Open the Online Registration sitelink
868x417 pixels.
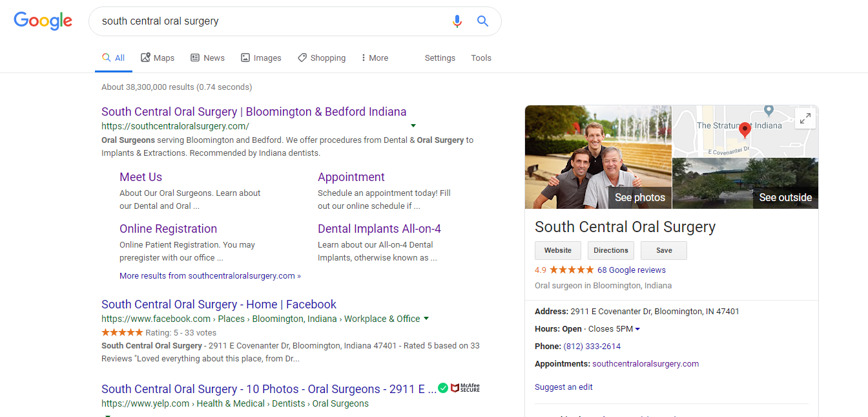point(168,229)
